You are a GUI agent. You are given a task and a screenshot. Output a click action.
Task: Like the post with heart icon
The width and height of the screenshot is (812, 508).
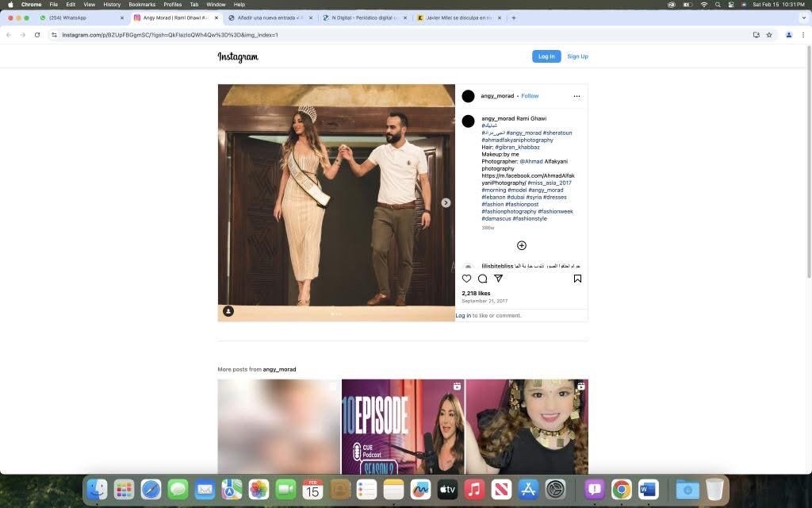[466, 279]
